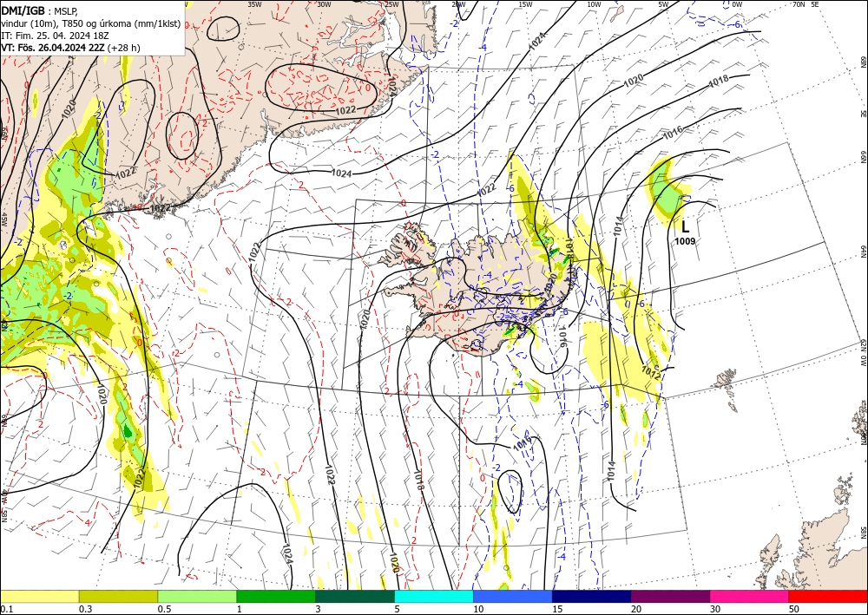Pick the blue 10 mm legend swatch
The image size is (868, 615).
click(513, 596)
